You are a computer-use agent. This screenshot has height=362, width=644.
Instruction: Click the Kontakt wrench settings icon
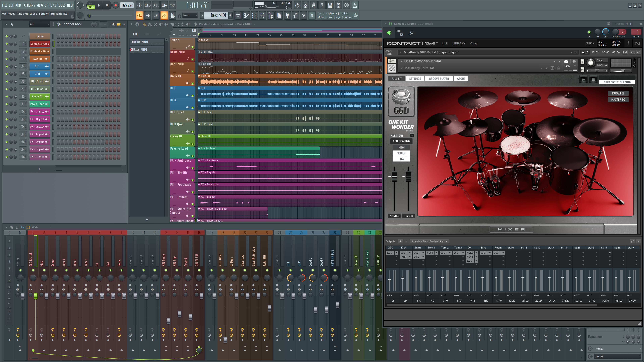tap(411, 33)
